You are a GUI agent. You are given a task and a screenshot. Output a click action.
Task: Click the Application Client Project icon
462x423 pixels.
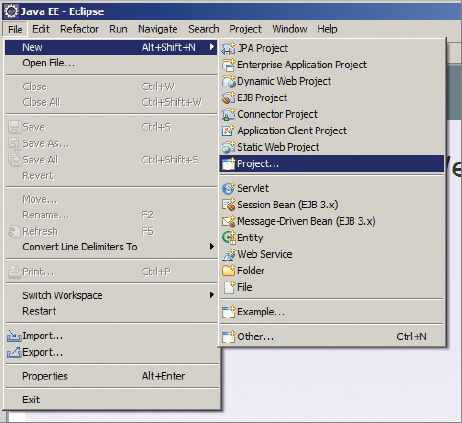[229, 131]
